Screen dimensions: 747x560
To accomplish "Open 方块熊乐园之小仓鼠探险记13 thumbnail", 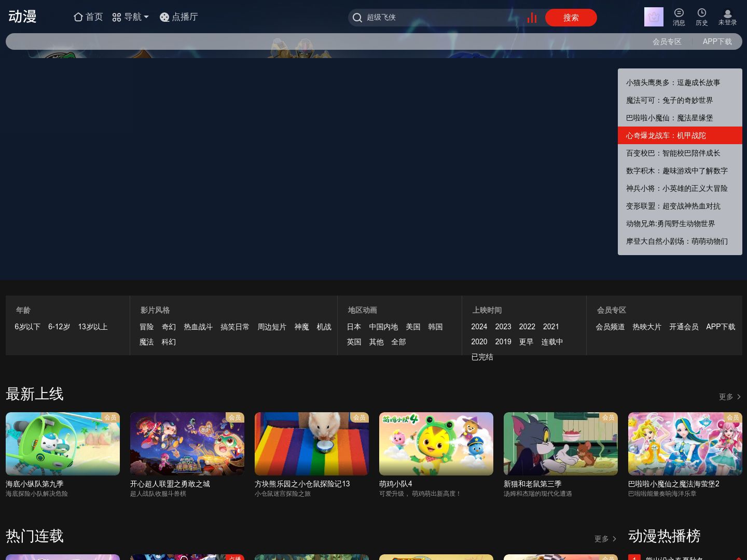I will [x=312, y=444].
